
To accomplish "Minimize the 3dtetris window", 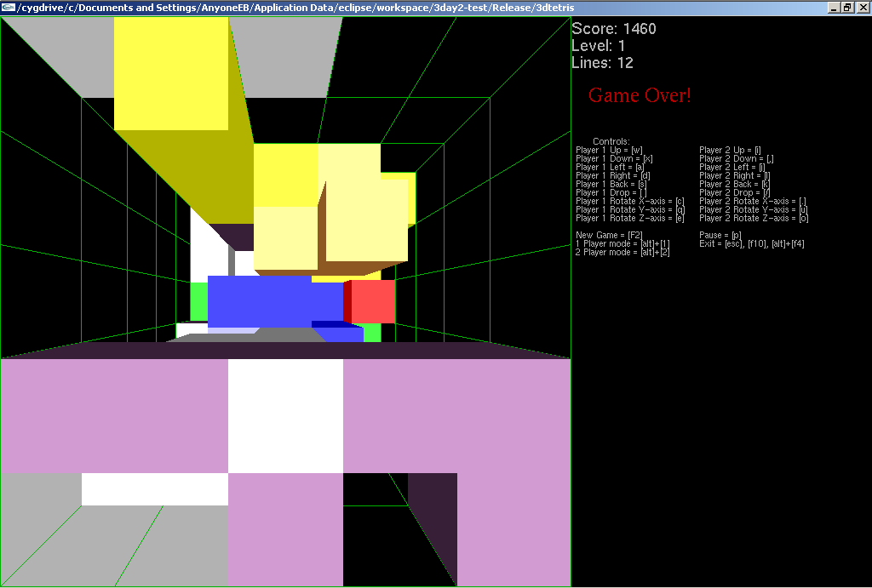I will point(832,8).
